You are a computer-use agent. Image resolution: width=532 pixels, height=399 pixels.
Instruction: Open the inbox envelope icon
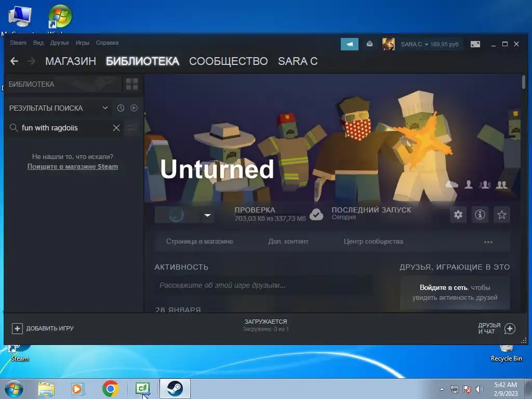(369, 44)
